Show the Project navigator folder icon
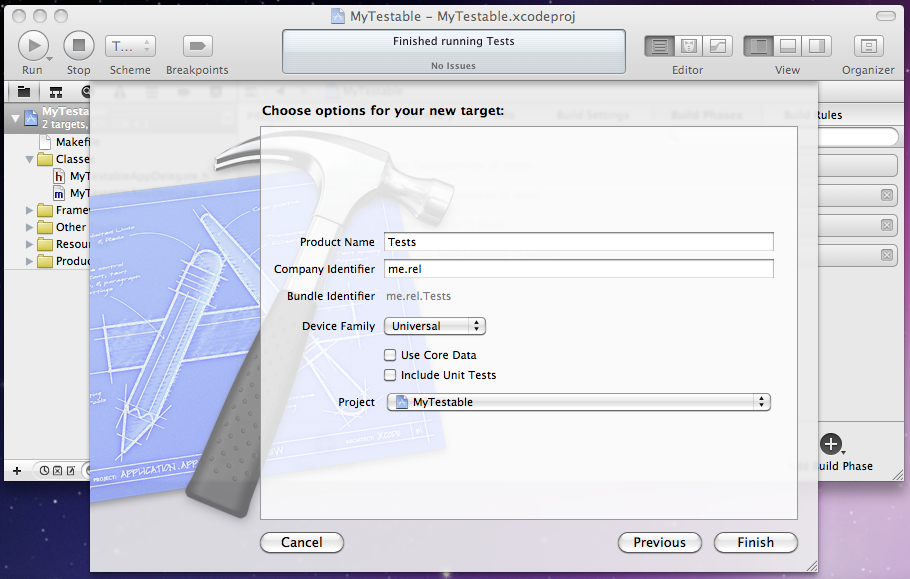910x579 pixels. coord(24,92)
